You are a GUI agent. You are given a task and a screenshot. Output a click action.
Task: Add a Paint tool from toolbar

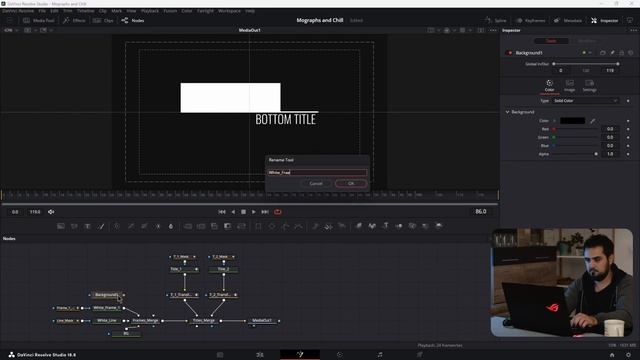coord(101,226)
